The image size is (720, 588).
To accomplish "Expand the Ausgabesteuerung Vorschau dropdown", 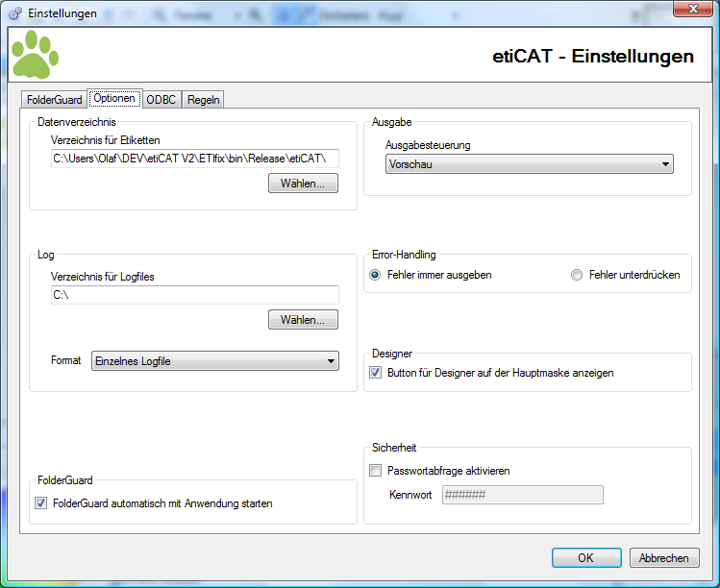I will coord(529,164).
